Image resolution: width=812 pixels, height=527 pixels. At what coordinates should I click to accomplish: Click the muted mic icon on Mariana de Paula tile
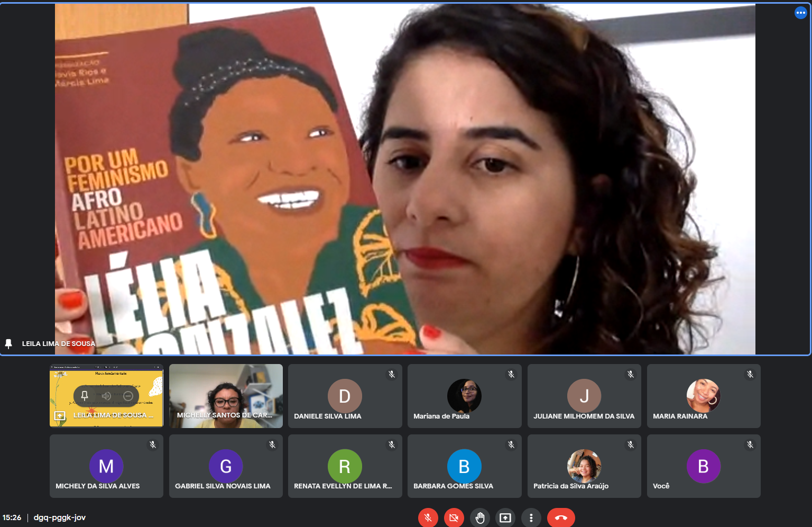point(511,374)
